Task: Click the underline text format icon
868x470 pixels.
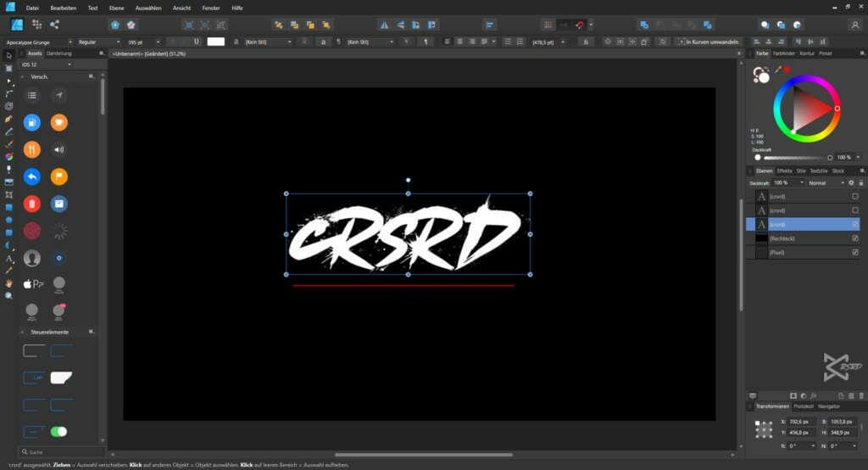Action: (x=197, y=41)
